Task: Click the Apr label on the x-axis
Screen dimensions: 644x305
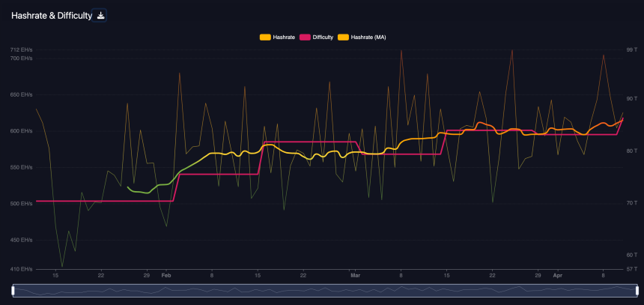Action: pos(557,275)
